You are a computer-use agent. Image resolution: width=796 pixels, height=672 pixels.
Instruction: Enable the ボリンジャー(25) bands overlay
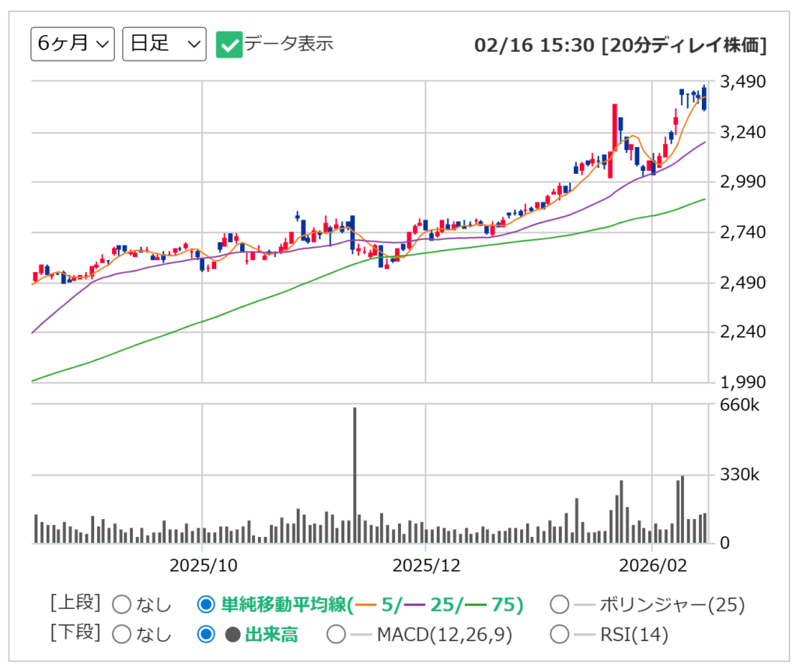pyautogui.click(x=558, y=602)
